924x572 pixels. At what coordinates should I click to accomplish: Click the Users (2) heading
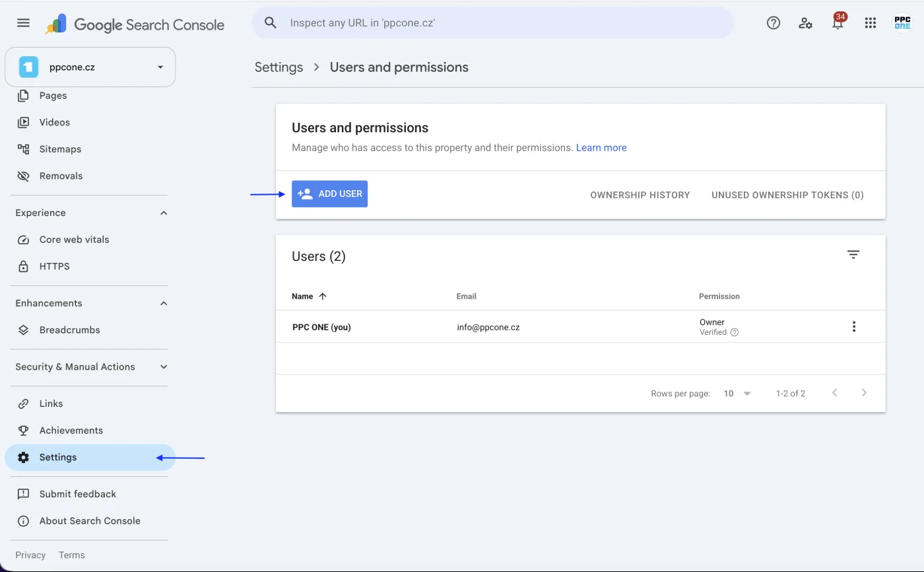[319, 256]
